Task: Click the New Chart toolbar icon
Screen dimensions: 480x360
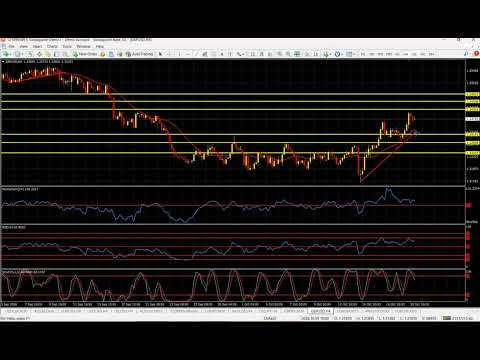Action: 6,54
